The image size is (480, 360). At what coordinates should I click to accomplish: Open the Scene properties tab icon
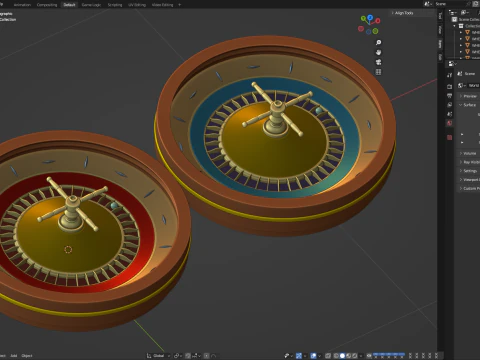pyautogui.click(x=449, y=114)
